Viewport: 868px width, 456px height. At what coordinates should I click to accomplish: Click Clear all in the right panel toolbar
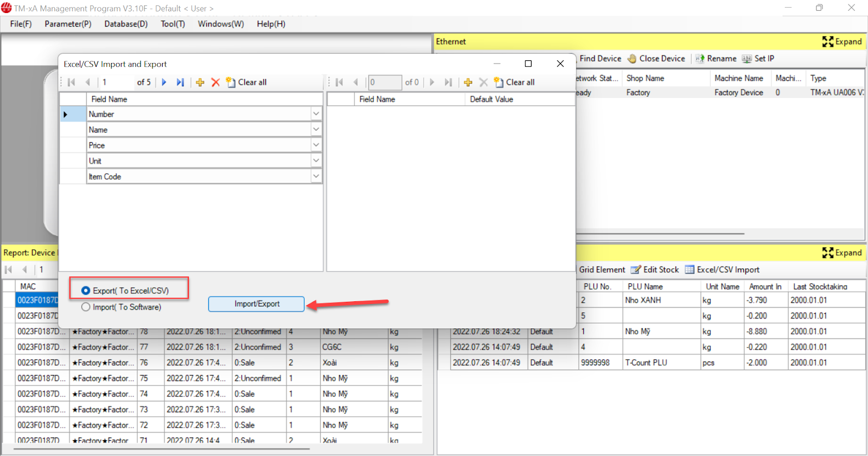point(514,83)
